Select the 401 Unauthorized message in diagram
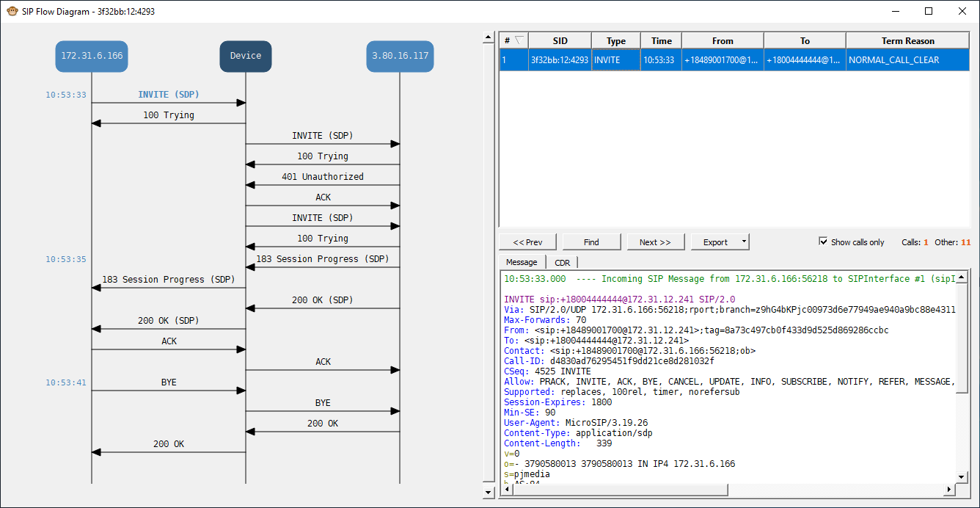 322,177
